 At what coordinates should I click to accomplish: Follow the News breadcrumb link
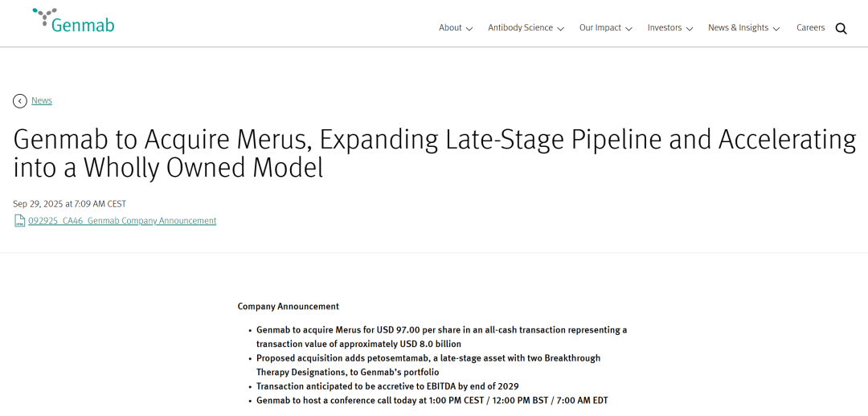pyautogui.click(x=42, y=101)
